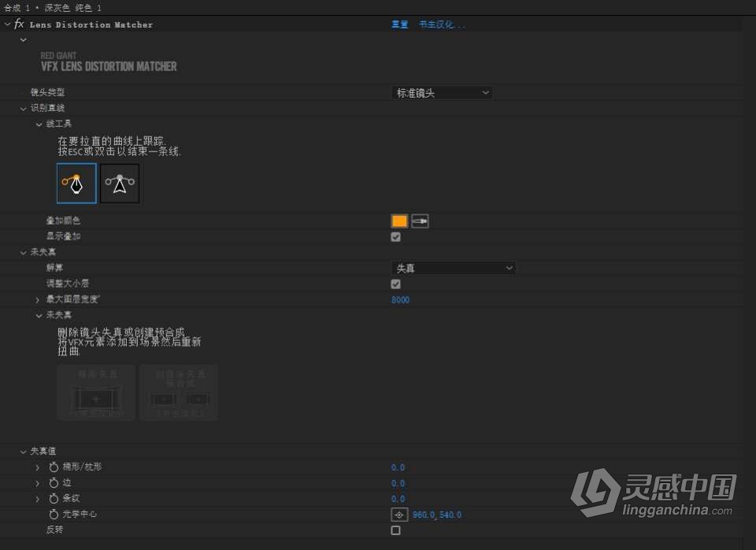Click the 条纹 value 0.0

click(398, 499)
